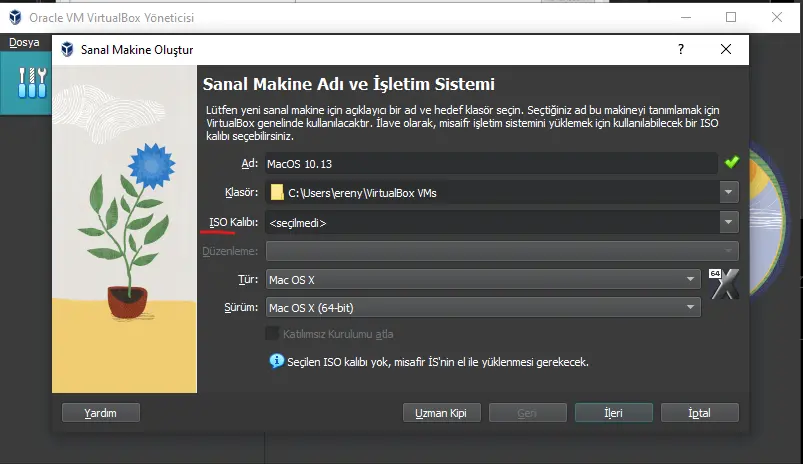Click the blue info icon next to ISO message
This screenshot has height=464, width=803.
(x=277, y=361)
